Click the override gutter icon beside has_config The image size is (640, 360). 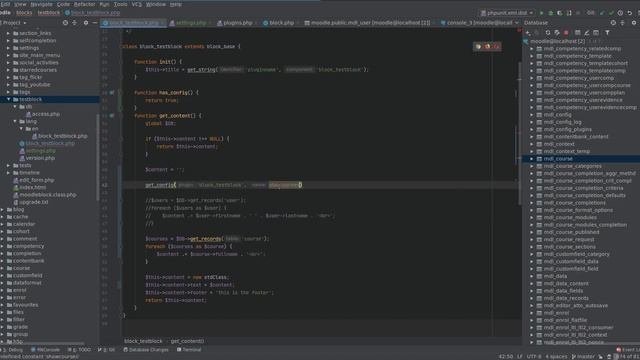click(112, 93)
